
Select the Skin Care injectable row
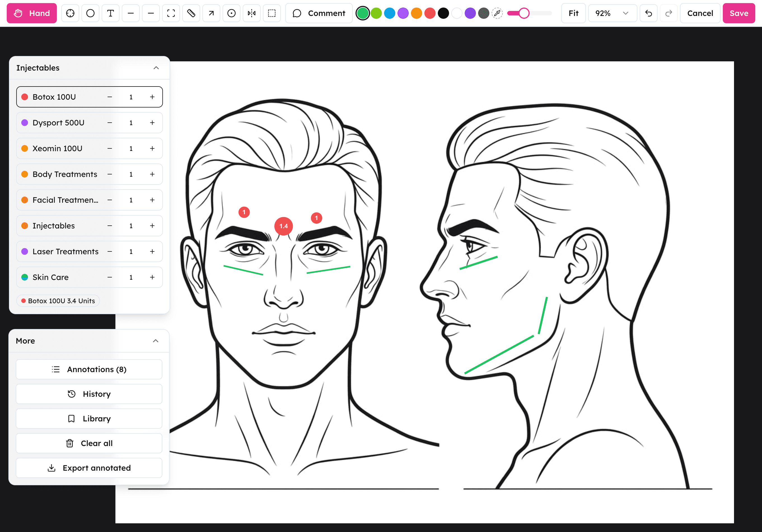click(x=89, y=277)
